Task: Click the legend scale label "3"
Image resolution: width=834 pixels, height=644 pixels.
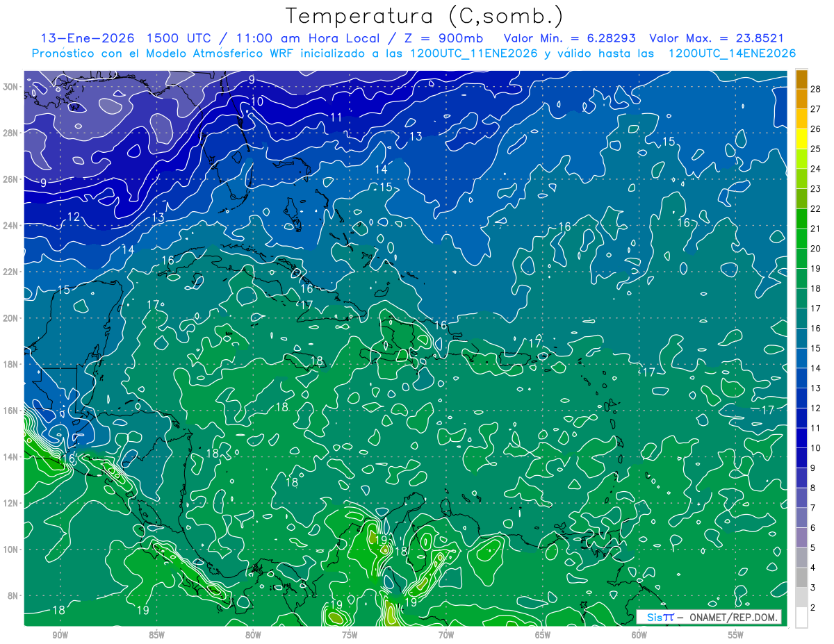Action: [813, 588]
